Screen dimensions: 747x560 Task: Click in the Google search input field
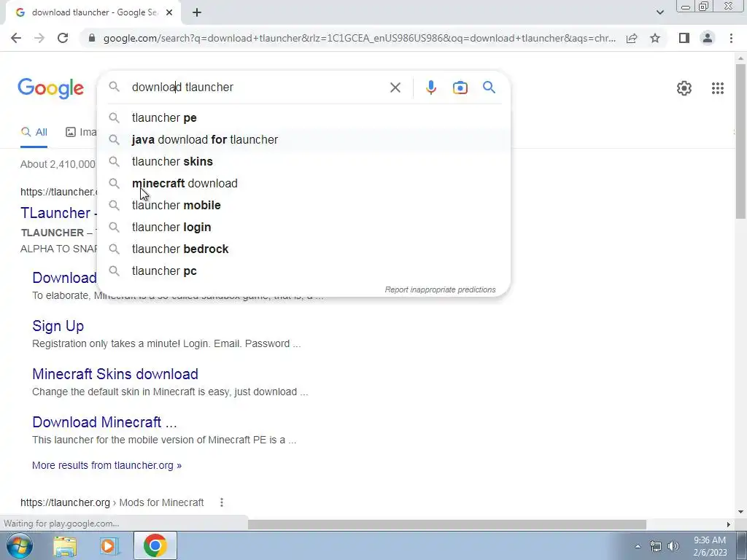tap(258, 87)
